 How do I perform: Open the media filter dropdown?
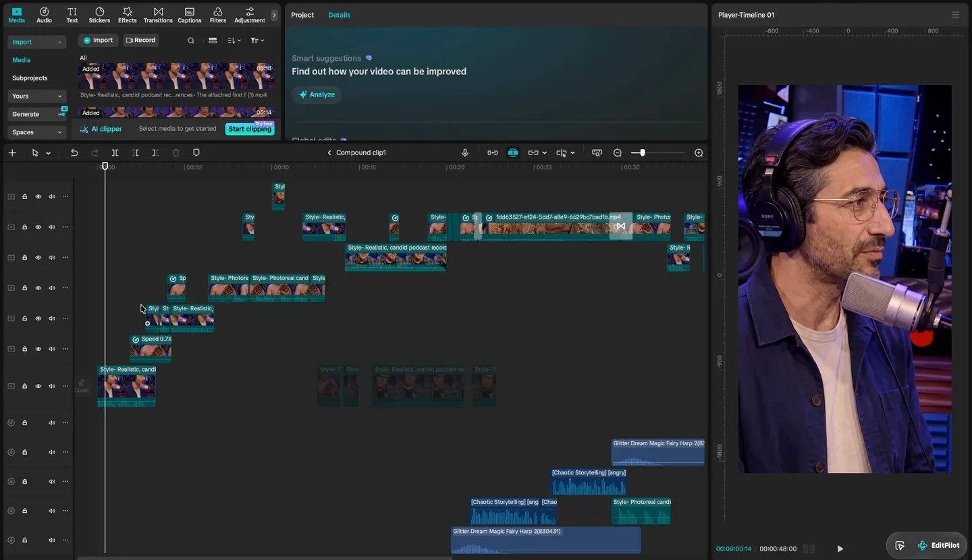tap(257, 40)
